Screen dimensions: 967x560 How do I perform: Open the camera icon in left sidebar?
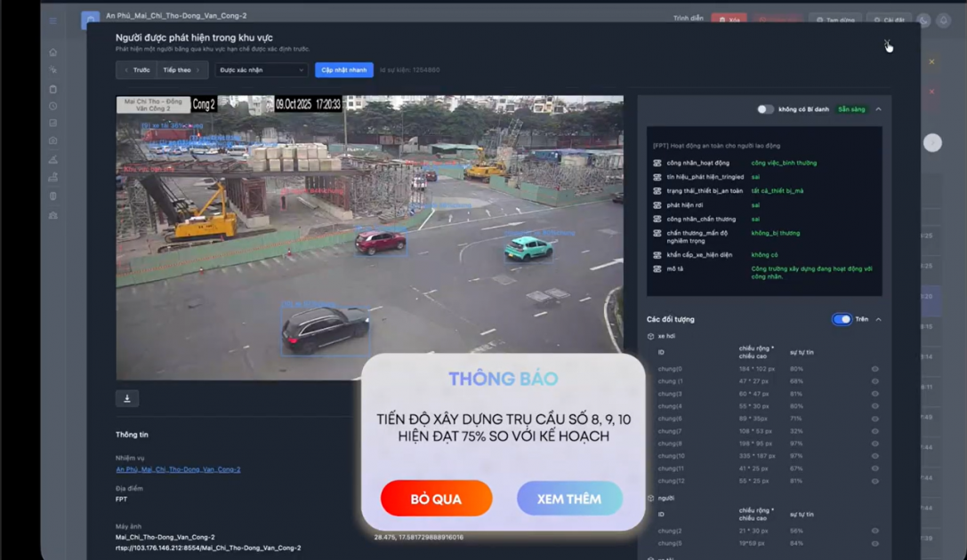pyautogui.click(x=53, y=140)
